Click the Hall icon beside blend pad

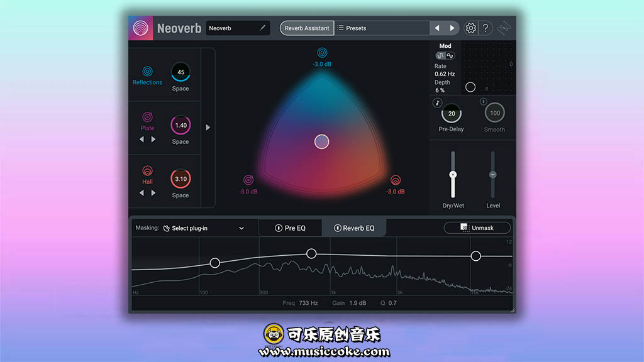point(396,180)
